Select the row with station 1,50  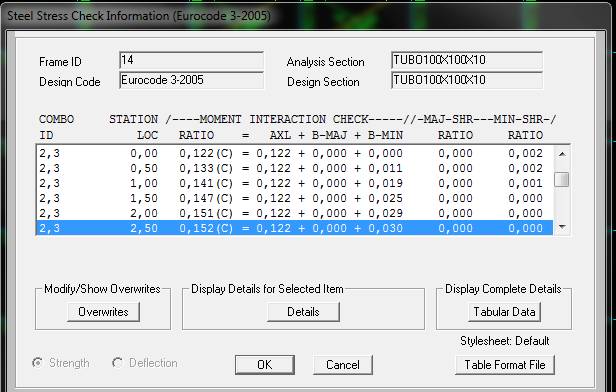(295, 198)
